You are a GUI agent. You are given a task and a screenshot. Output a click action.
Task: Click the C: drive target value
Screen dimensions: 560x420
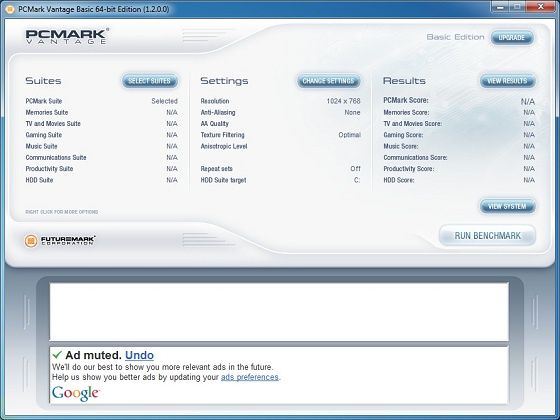(x=357, y=180)
